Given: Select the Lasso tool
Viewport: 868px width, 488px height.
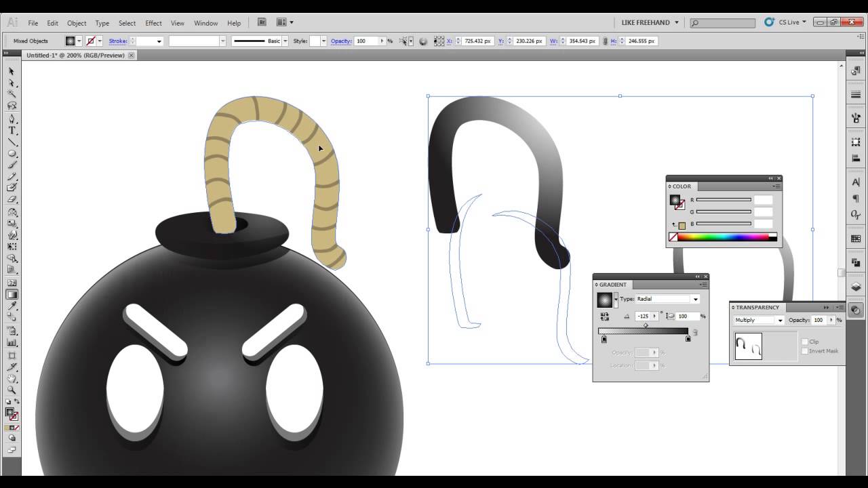Looking at the screenshot, I should [x=12, y=106].
